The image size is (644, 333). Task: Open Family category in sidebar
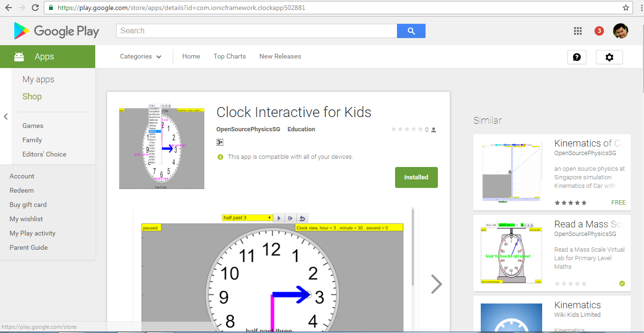point(32,140)
